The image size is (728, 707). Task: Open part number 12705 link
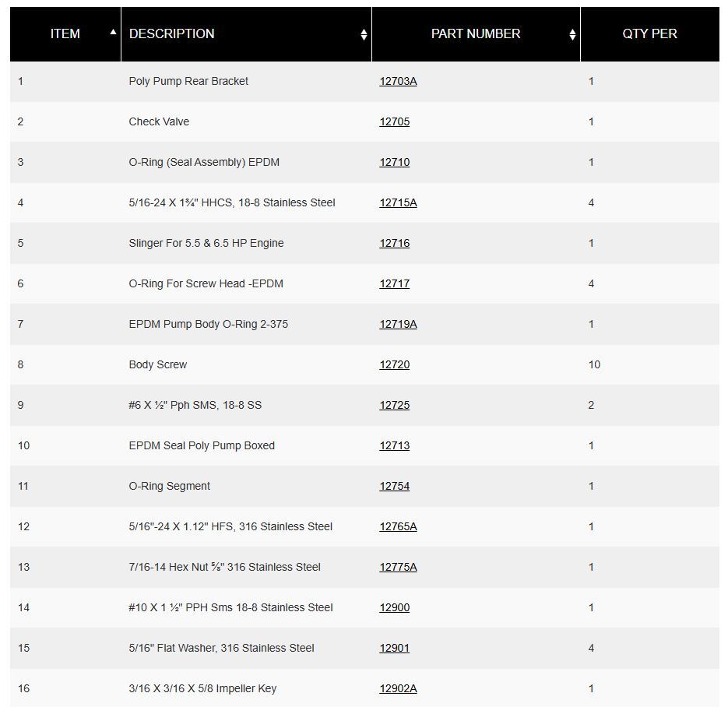click(x=394, y=121)
